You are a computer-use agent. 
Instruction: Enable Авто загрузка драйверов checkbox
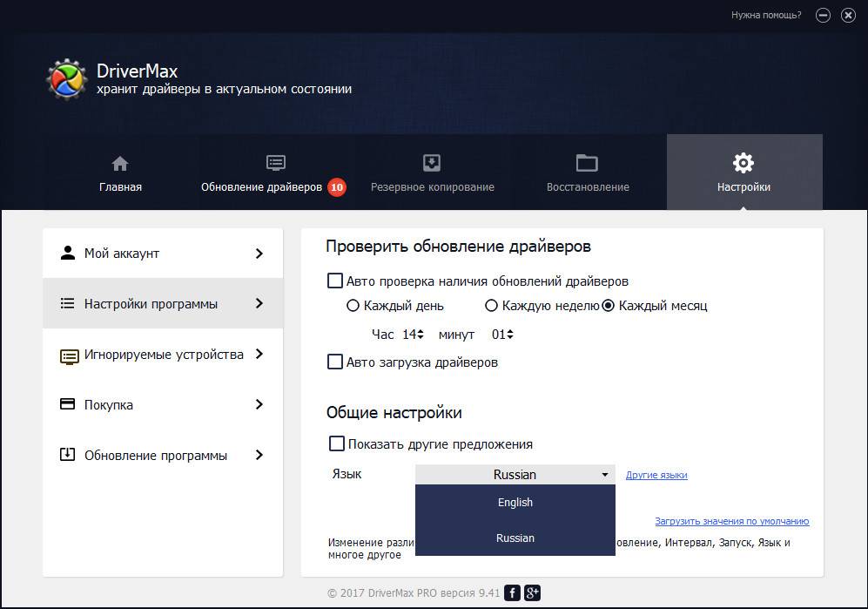point(335,362)
